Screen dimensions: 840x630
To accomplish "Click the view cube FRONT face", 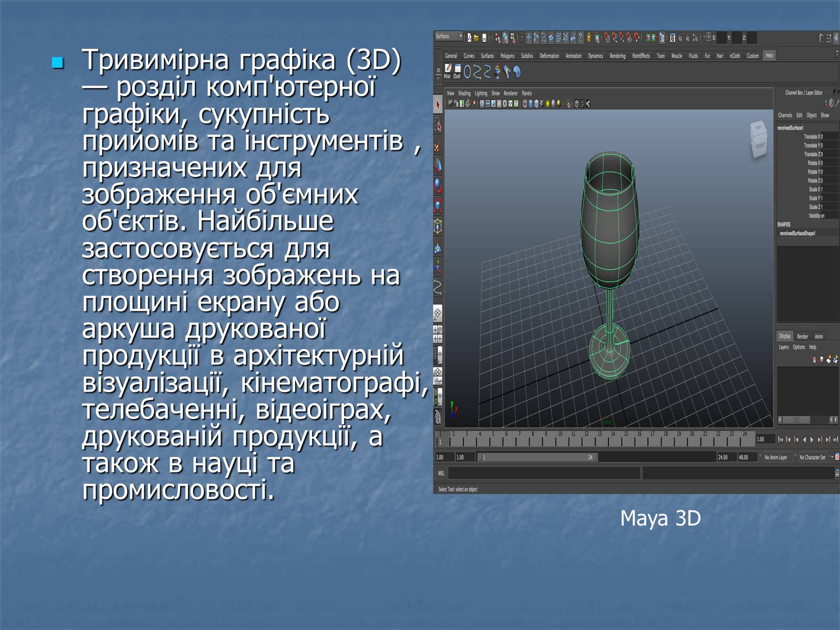I will coord(760,146).
